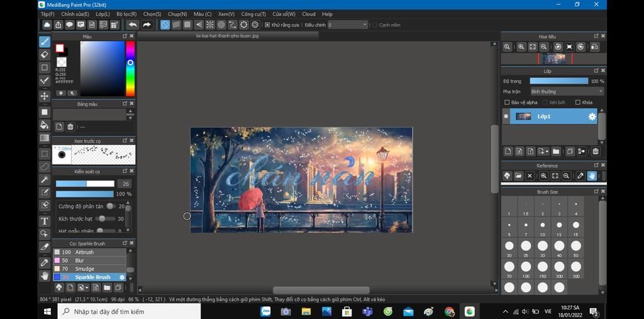Select the hand tool in Reference panel
The width and height of the screenshot is (644, 319).
tap(592, 175)
